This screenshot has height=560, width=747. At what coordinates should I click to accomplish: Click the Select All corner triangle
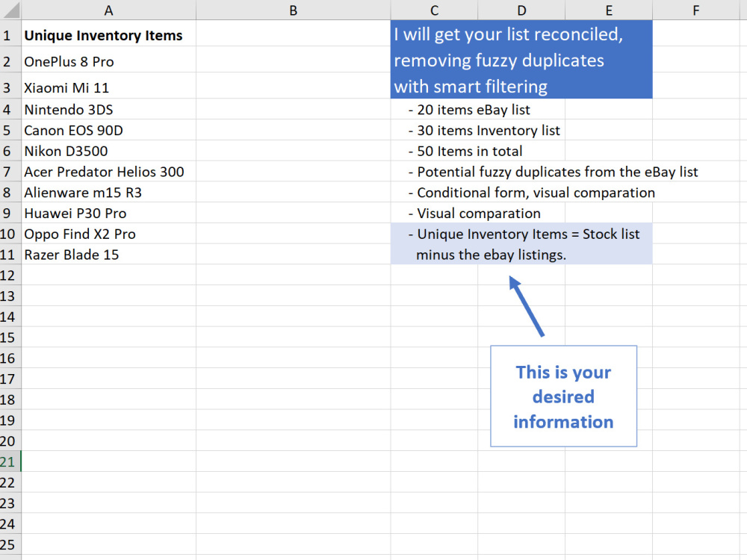pos(10,10)
